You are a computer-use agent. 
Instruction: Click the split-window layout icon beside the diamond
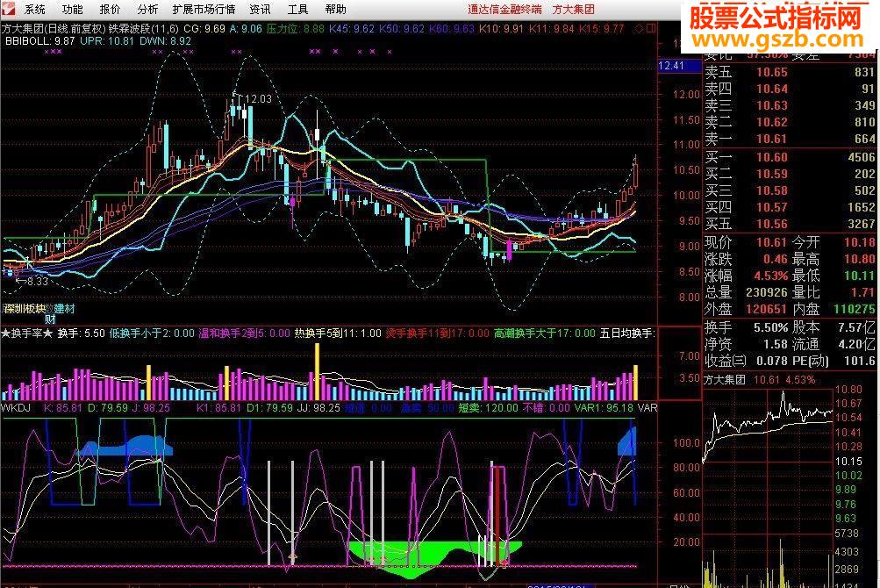pyautogui.click(x=650, y=28)
